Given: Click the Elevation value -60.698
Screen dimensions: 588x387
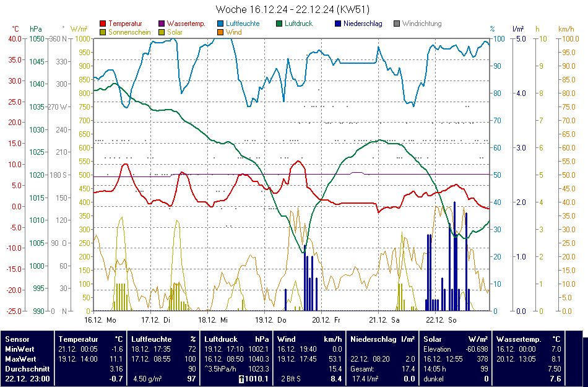Looking at the screenshot, I should tap(477, 349).
